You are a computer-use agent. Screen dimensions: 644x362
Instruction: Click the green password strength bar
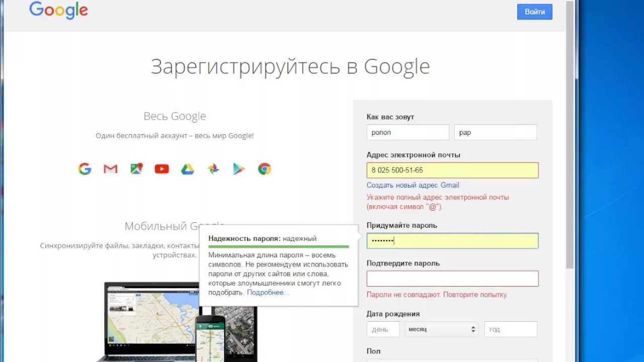pos(279,247)
